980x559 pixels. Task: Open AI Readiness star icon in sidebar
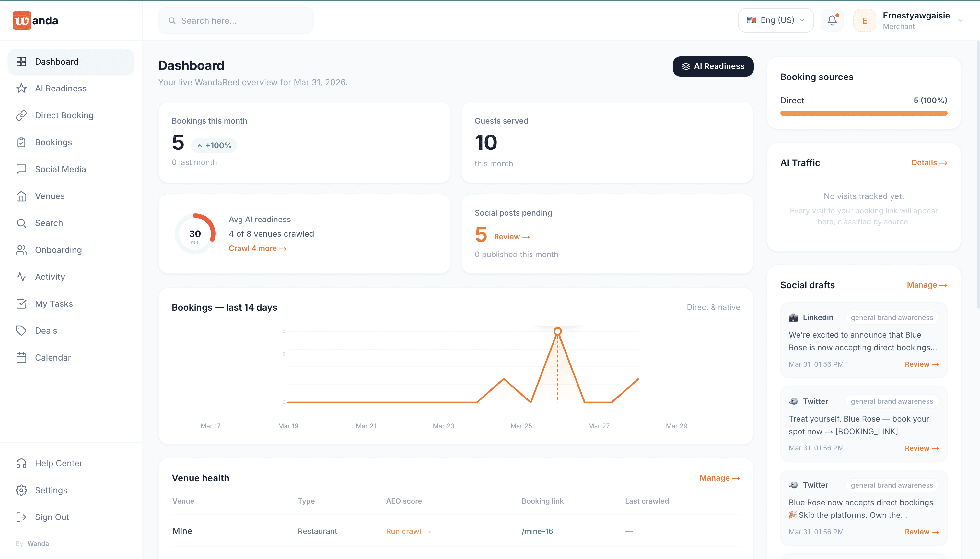point(21,88)
